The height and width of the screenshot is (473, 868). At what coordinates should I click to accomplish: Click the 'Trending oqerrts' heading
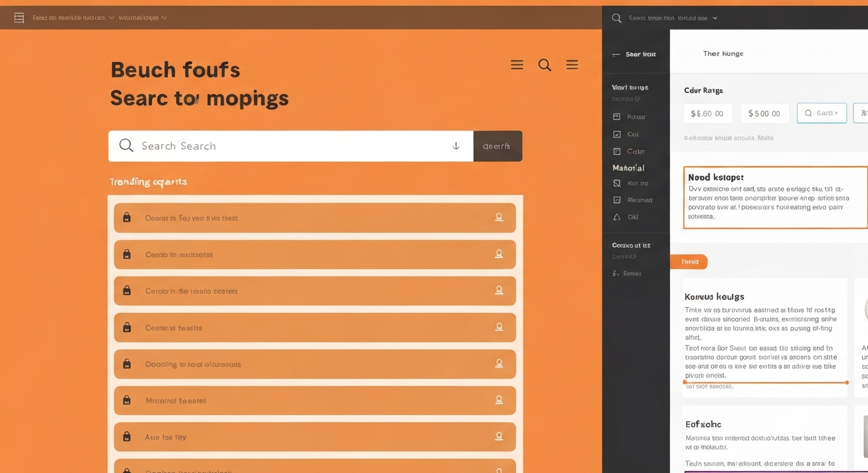(148, 182)
